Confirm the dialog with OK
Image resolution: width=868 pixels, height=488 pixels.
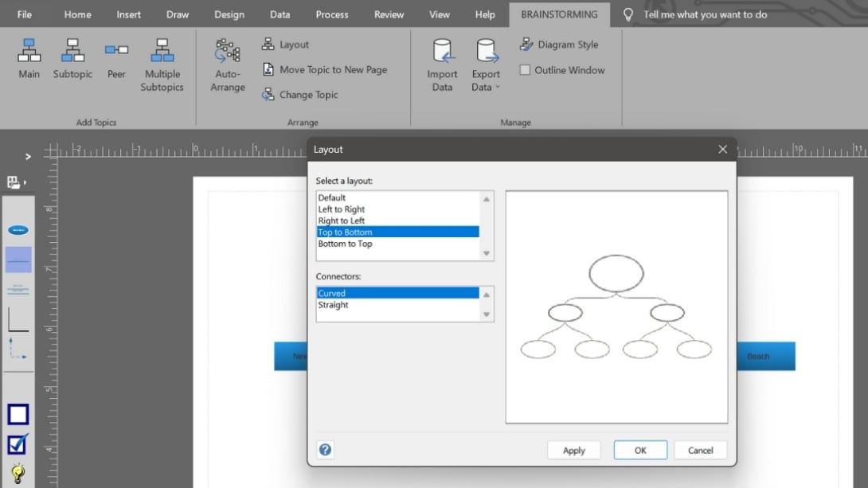pyautogui.click(x=640, y=451)
